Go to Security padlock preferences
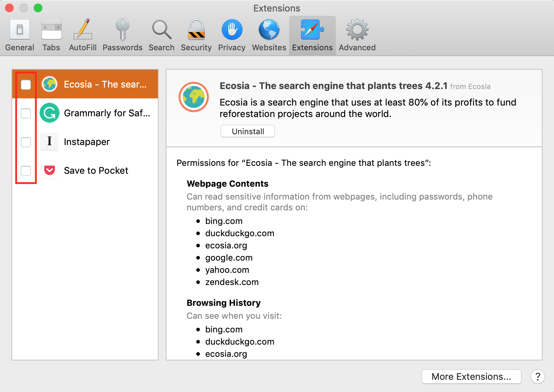 tap(196, 36)
